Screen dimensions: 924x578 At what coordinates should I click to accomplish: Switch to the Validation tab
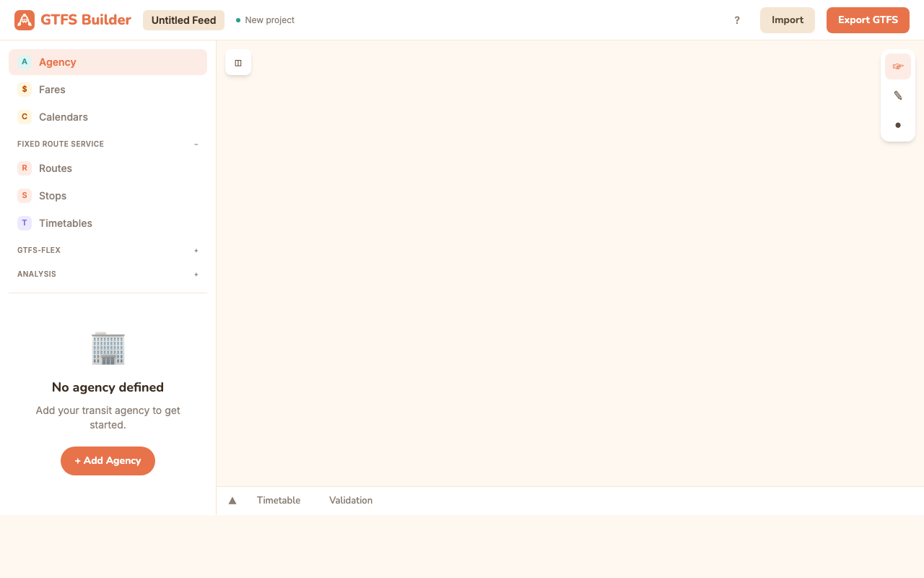(x=351, y=501)
